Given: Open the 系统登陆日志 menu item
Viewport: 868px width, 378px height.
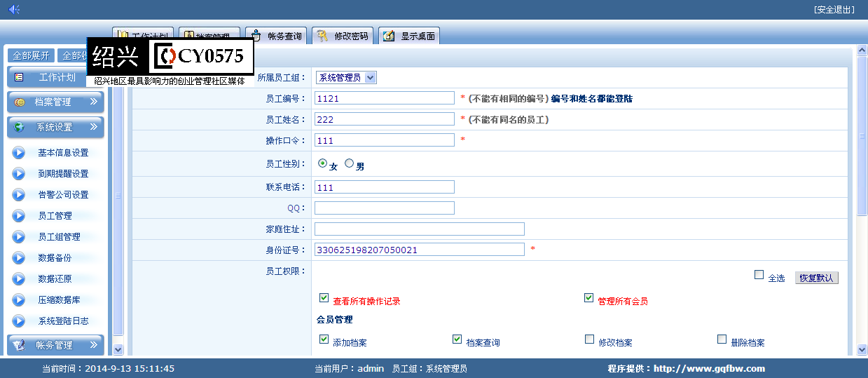Looking at the screenshot, I should [63, 321].
